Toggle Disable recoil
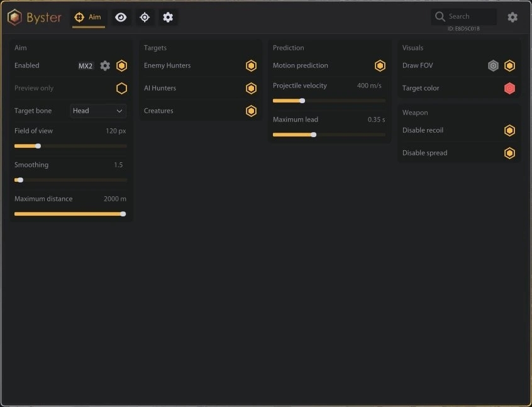This screenshot has height=407, width=532. [x=509, y=130]
